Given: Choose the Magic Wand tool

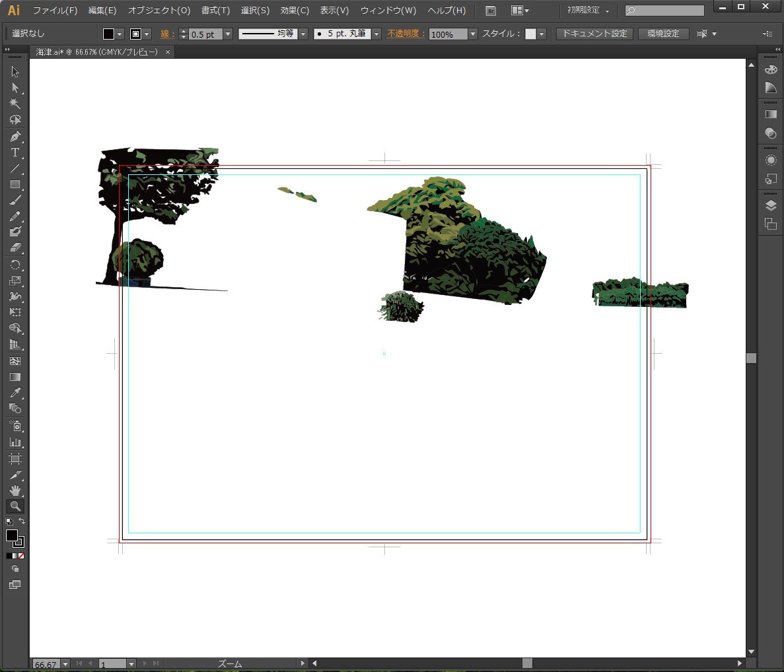Looking at the screenshot, I should [15, 104].
